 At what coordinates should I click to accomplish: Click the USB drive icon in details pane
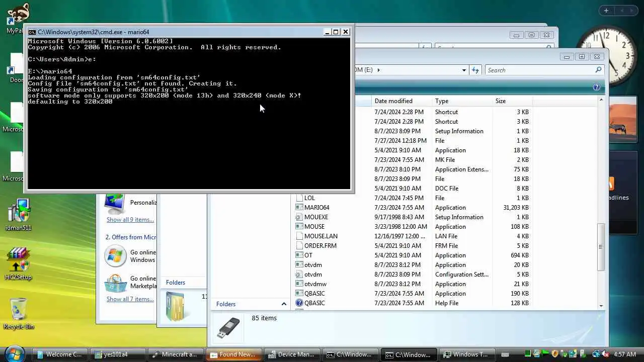click(x=229, y=327)
